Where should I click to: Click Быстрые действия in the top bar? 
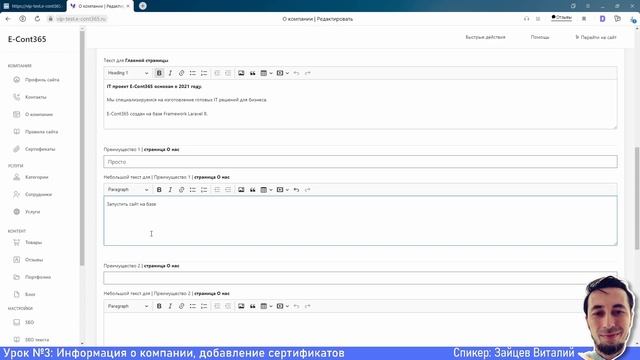[x=485, y=37]
